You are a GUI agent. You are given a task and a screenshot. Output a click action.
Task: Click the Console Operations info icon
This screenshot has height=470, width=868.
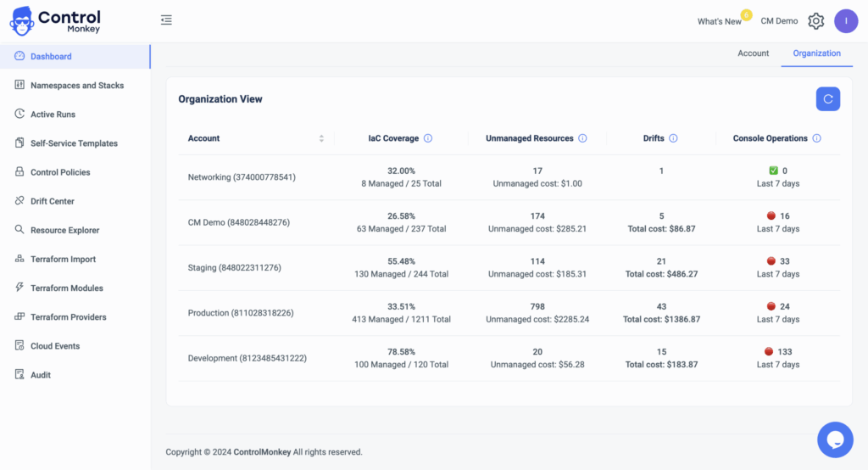point(816,138)
